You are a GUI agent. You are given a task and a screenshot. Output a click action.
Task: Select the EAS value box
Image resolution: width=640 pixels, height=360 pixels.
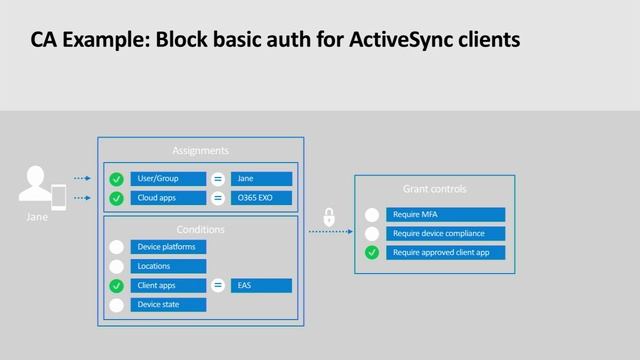pyautogui.click(x=261, y=285)
